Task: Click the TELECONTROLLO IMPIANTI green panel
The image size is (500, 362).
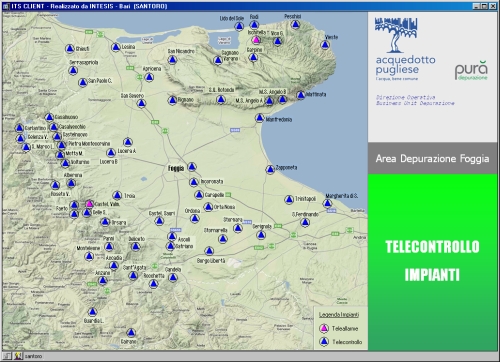Action: click(432, 262)
